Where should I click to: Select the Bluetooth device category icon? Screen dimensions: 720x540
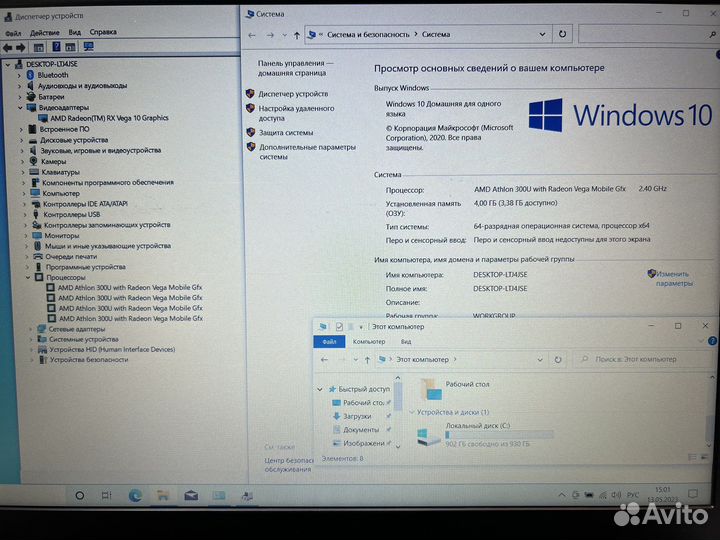[x=30, y=75]
